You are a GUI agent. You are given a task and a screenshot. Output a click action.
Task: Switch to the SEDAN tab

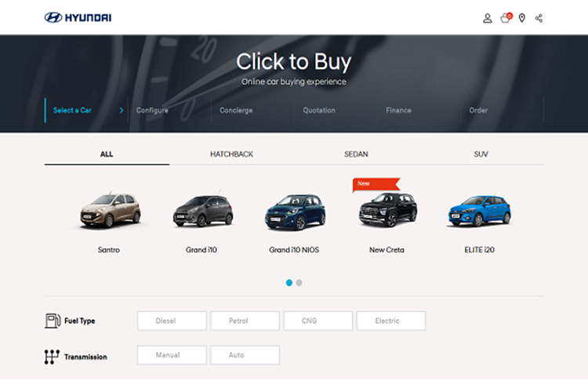point(356,154)
